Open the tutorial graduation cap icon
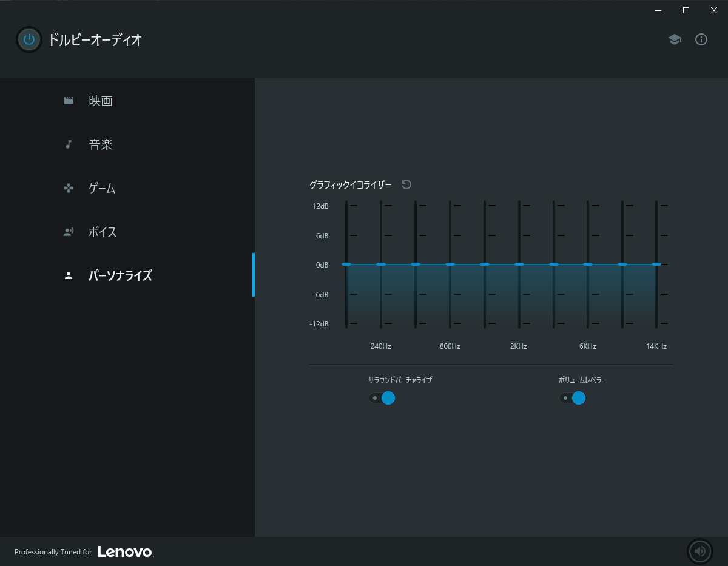Viewport: 728px width, 566px height. (675, 40)
